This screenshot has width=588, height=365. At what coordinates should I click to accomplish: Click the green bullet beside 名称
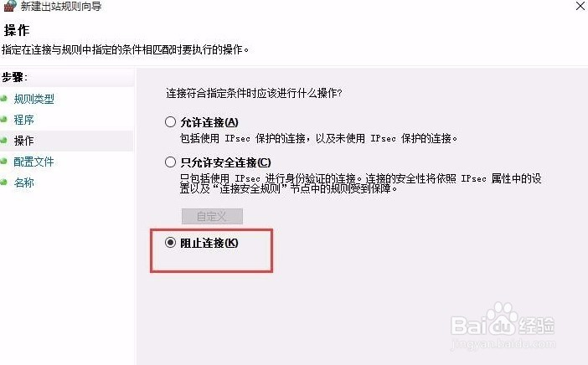click(x=3, y=182)
